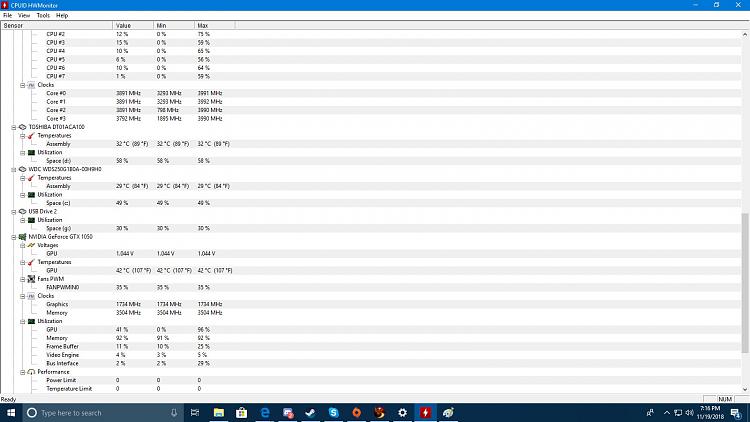Collapse Temperatures under TOSHIBA drive
Screen dimensions: 750x422
(x=22, y=136)
